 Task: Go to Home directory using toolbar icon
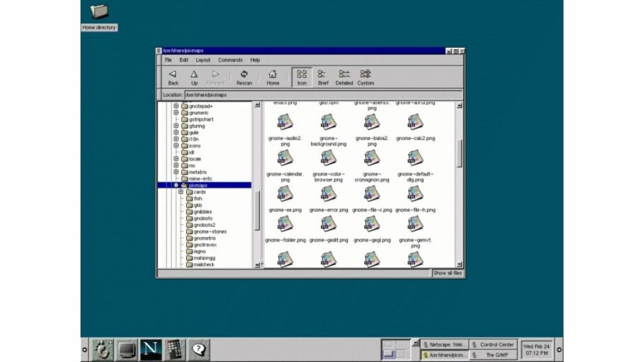click(273, 75)
